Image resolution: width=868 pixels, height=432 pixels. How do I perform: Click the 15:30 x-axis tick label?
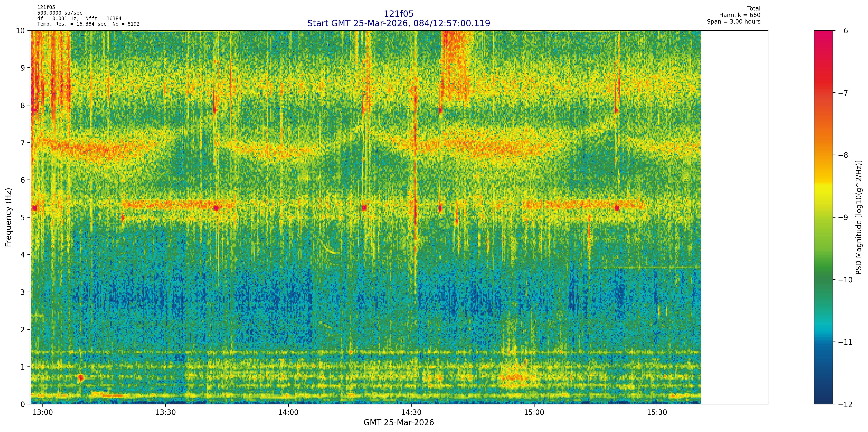(657, 413)
